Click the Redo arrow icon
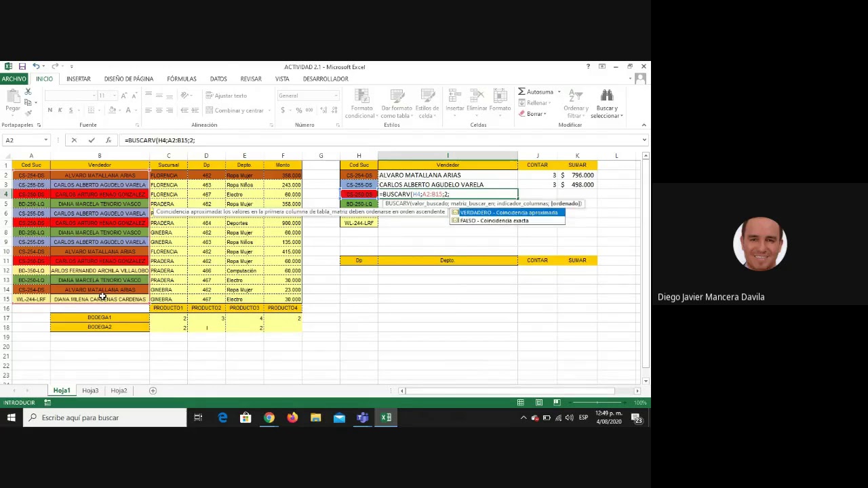This screenshot has height=488, width=868. (55, 66)
